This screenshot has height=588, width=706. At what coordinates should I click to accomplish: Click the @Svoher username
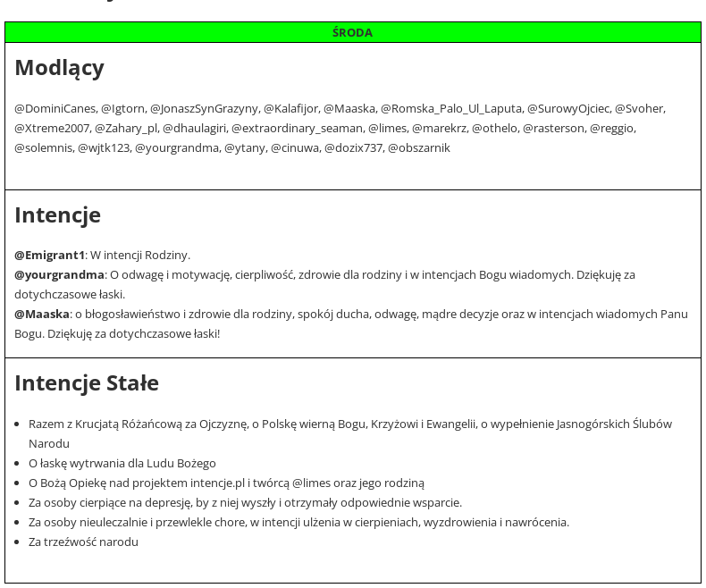(x=639, y=109)
